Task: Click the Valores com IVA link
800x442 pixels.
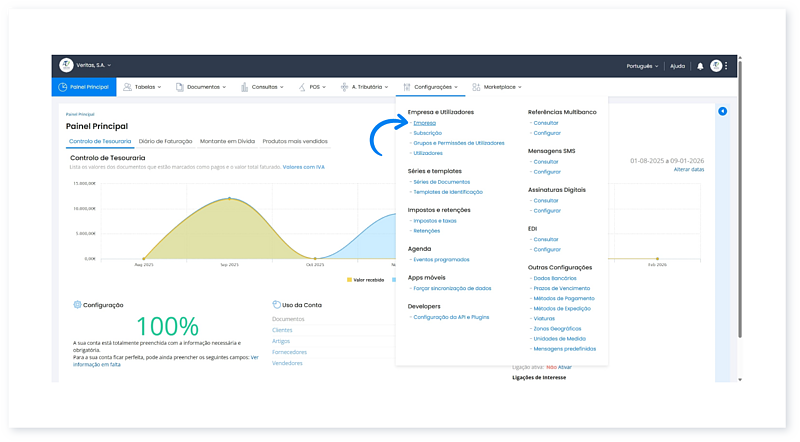Action: click(x=303, y=166)
